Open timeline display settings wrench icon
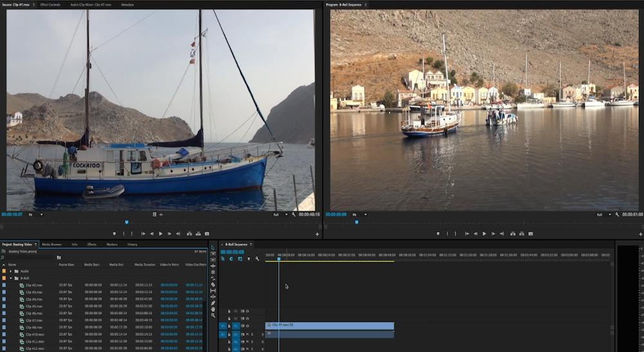Screen dimensions: 644x352 point(257,259)
